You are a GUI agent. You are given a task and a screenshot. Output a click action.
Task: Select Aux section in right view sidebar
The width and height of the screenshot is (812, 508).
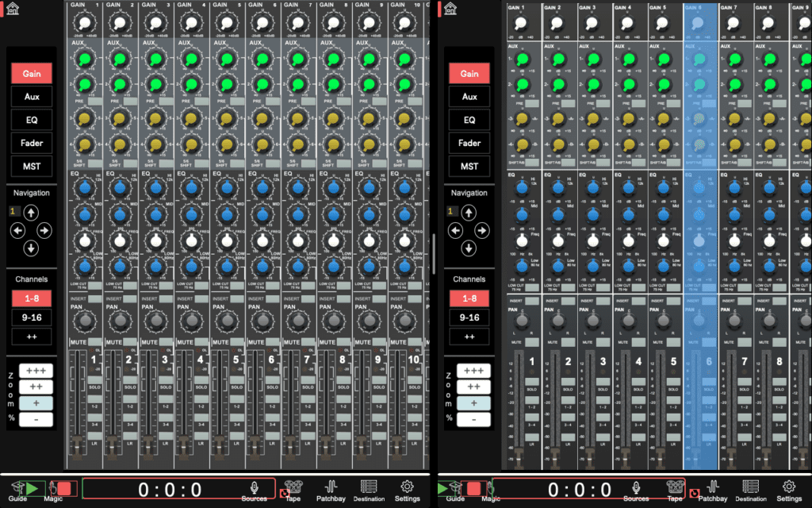pos(469,96)
